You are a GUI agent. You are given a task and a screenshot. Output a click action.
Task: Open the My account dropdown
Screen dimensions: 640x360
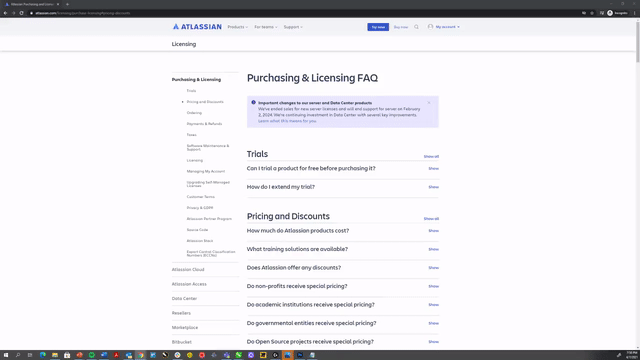click(447, 27)
